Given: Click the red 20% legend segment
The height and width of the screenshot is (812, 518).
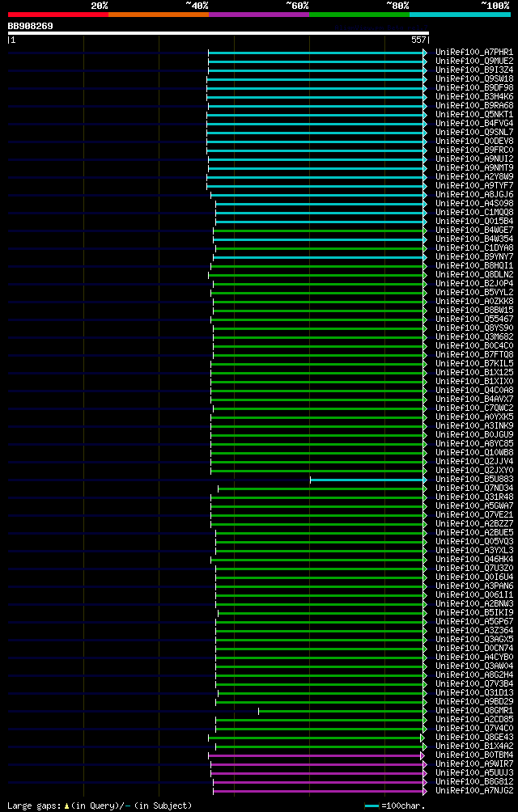Looking at the screenshot, I should point(58,15).
